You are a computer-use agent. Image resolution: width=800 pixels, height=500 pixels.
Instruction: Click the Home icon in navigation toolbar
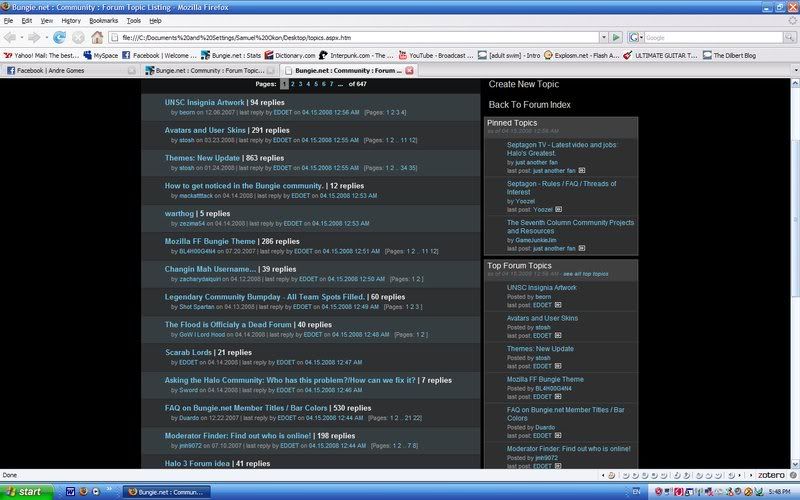(x=97, y=37)
